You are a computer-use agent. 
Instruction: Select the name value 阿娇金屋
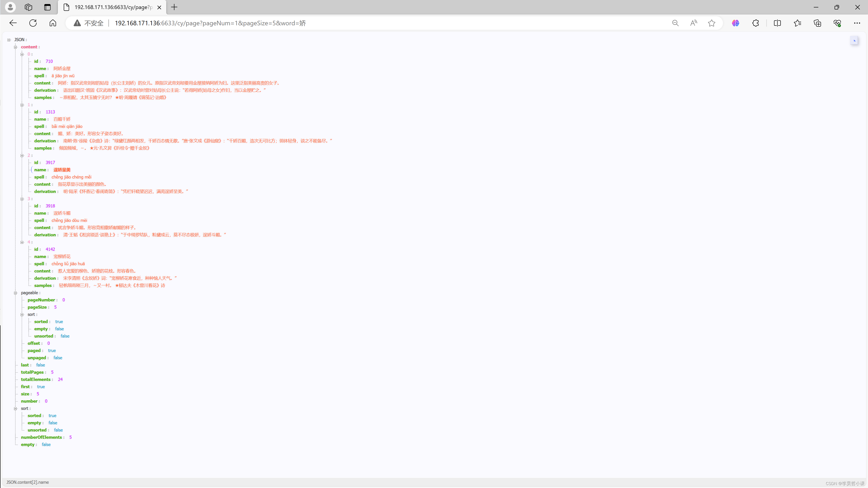62,68
